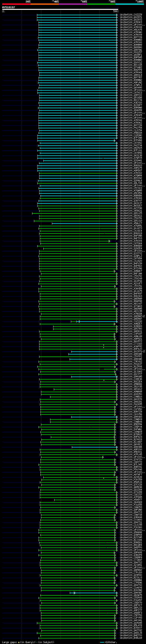146x644 pixels.
Task: Click the purple ~60% identity color bar
Action: click(x=73, y=4)
